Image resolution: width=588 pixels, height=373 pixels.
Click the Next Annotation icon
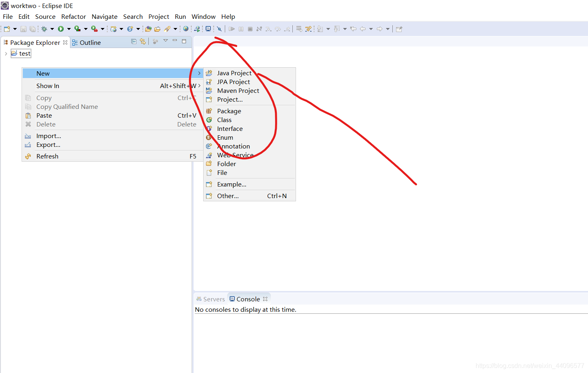point(320,29)
